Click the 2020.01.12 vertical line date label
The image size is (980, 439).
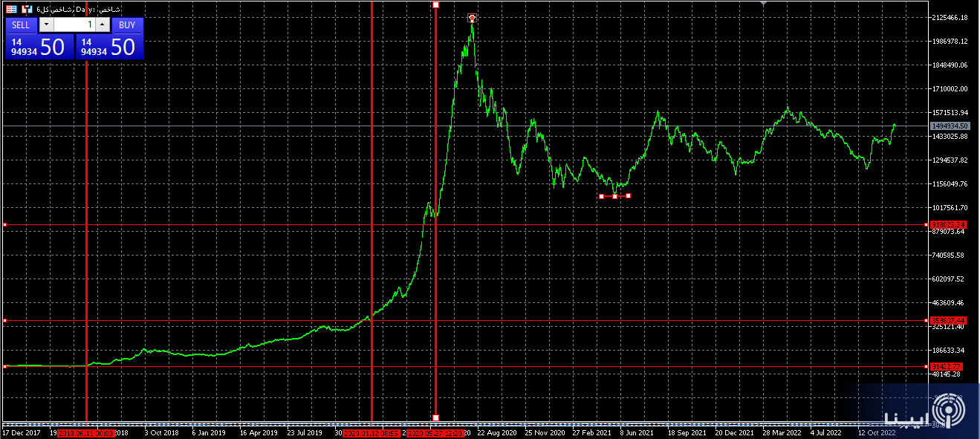[371, 432]
